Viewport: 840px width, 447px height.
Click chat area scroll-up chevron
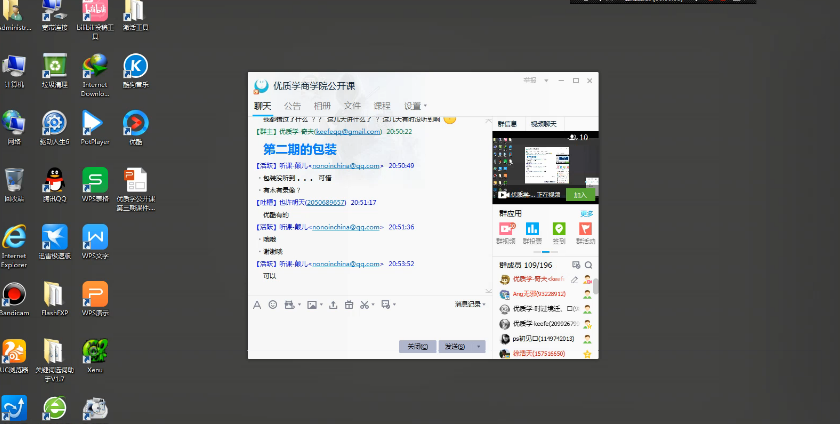(x=489, y=121)
